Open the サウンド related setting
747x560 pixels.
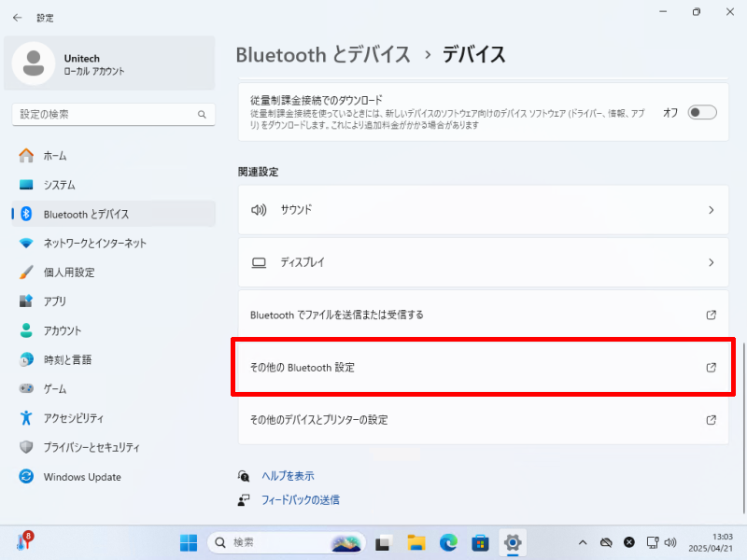(x=483, y=210)
